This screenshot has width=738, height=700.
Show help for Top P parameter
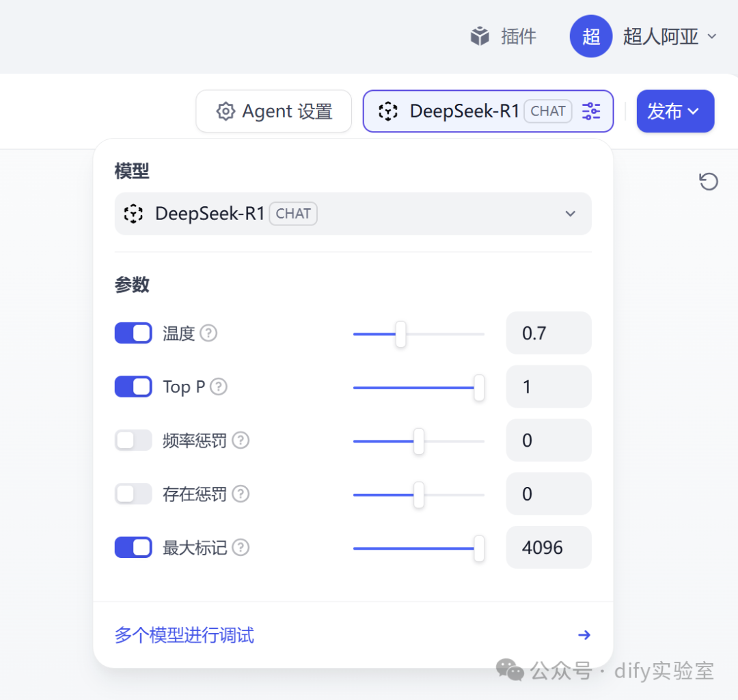tap(219, 387)
